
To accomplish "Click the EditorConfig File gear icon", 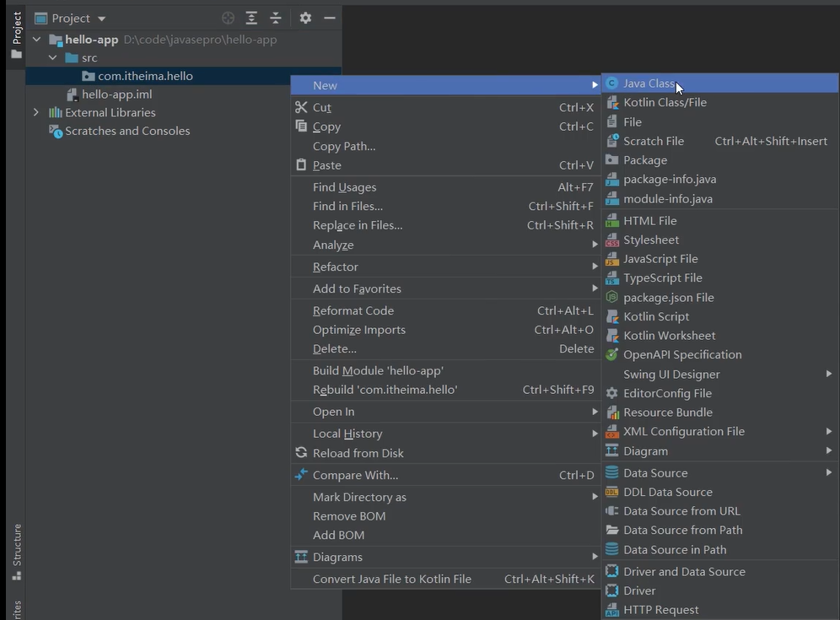I will pyautogui.click(x=611, y=393).
